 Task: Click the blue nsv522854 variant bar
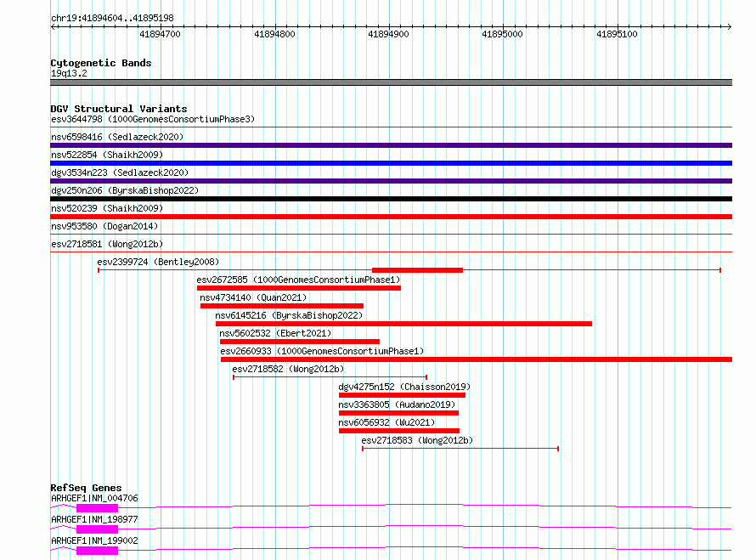(x=391, y=163)
